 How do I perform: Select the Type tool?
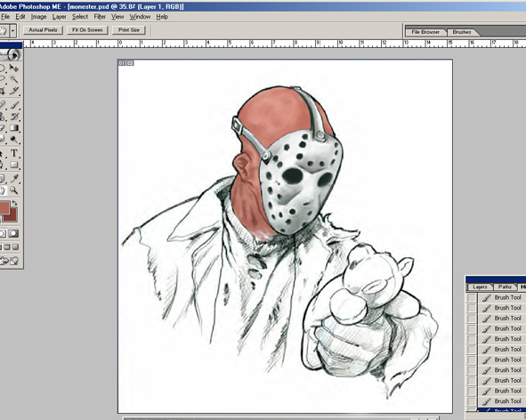(13, 153)
